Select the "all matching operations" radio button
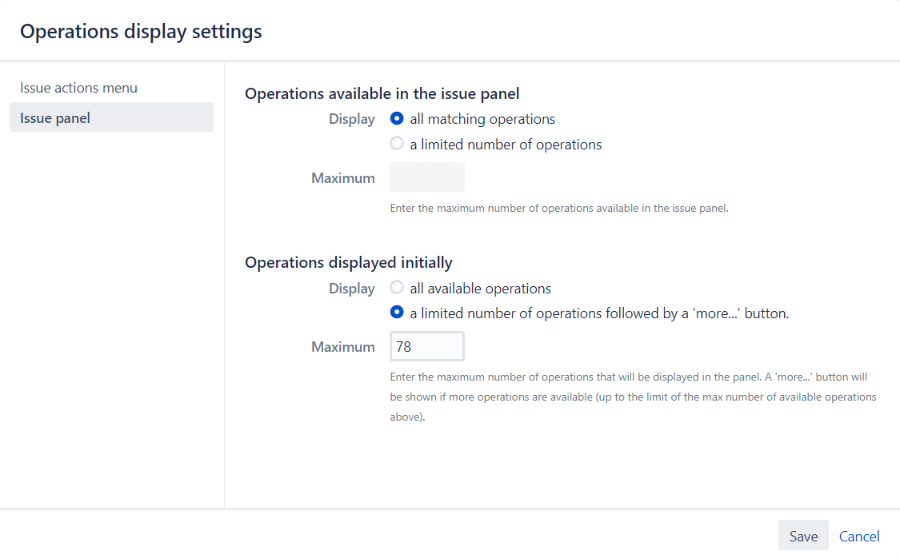Viewport: 900px width, 560px height. point(397,119)
